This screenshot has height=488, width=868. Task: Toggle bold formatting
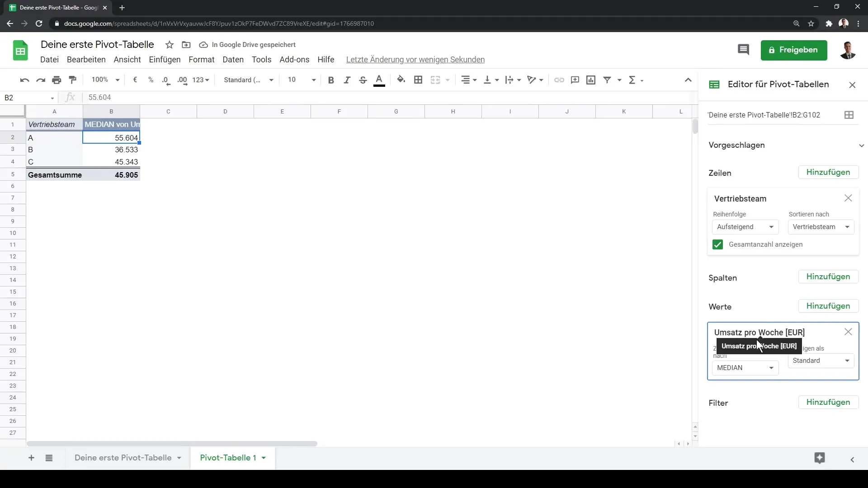point(331,80)
